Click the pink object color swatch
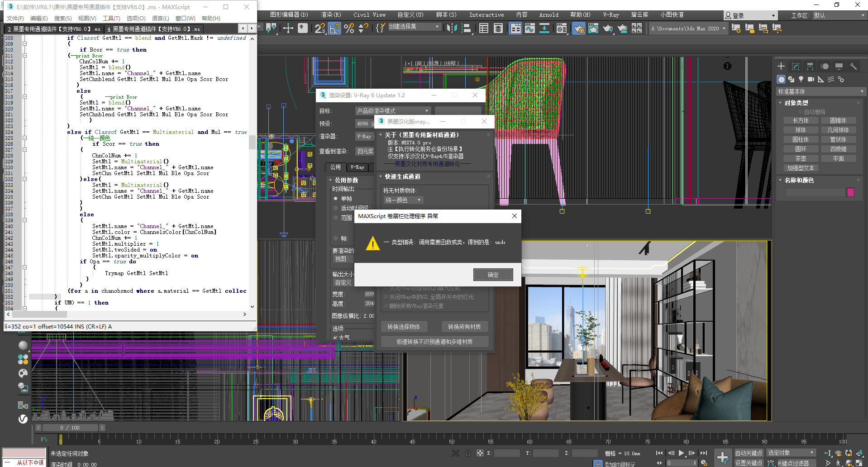868x467 pixels. [x=850, y=192]
